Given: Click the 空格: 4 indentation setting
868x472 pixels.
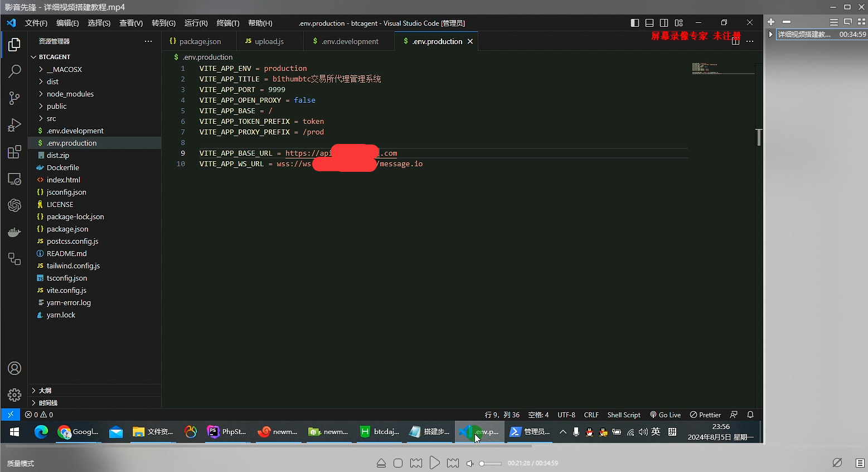Looking at the screenshot, I should click(x=539, y=415).
